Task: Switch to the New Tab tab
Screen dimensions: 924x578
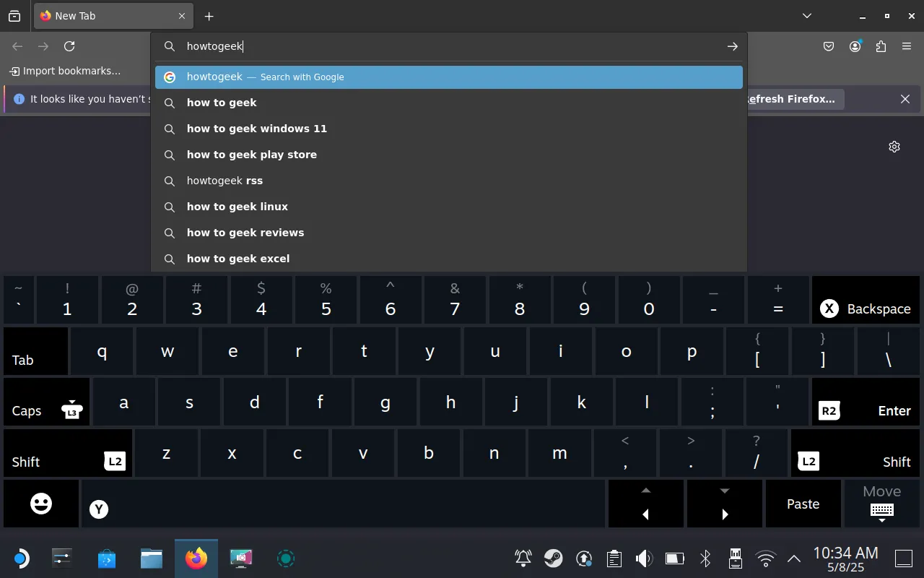Action: [x=108, y=15]
